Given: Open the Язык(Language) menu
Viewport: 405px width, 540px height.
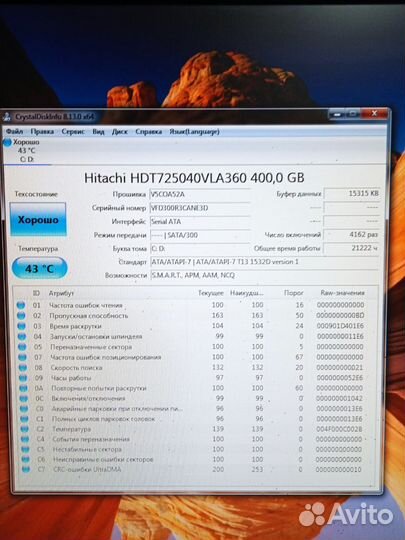Looking at the screenshot, I should pos(194,131).
